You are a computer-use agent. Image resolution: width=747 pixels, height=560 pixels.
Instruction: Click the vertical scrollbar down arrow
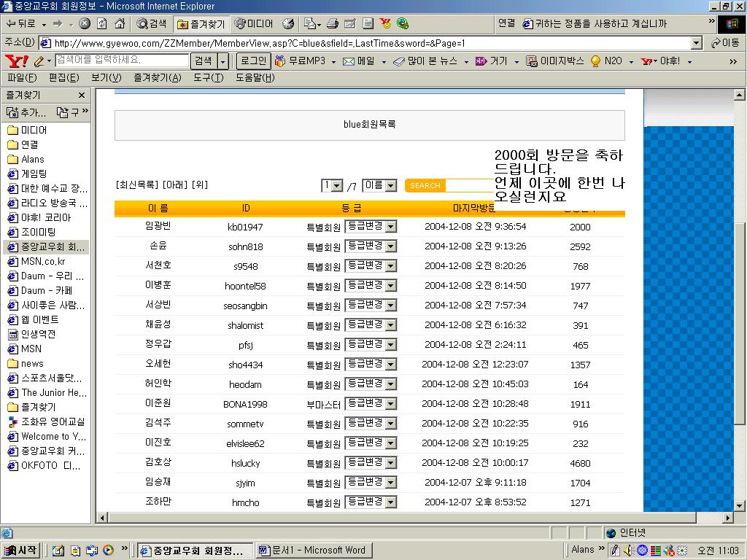740,504
